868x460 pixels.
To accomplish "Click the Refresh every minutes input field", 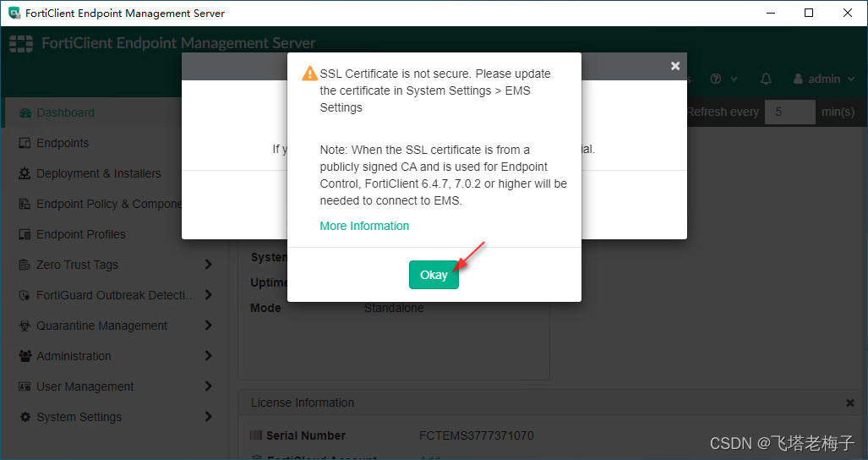I will 789,112.
